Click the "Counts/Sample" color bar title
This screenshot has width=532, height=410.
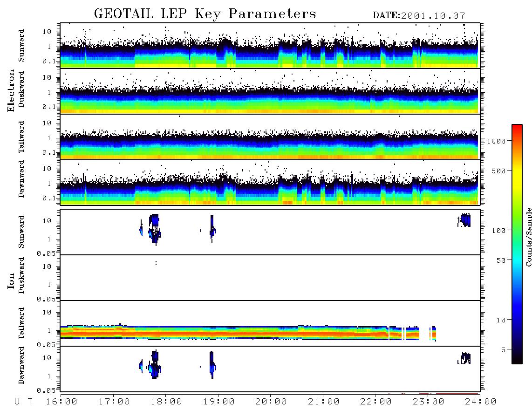pyautogui.click(x=529, y=237)
